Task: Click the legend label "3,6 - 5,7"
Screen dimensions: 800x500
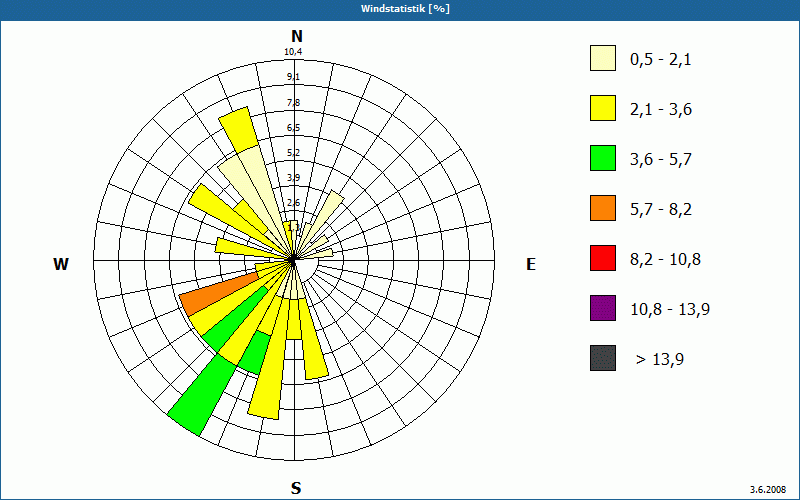Action: 661,160
